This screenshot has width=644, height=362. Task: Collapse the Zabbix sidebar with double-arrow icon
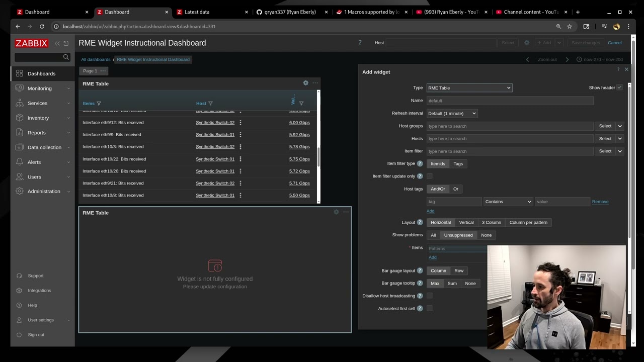(x=57, y=43)
